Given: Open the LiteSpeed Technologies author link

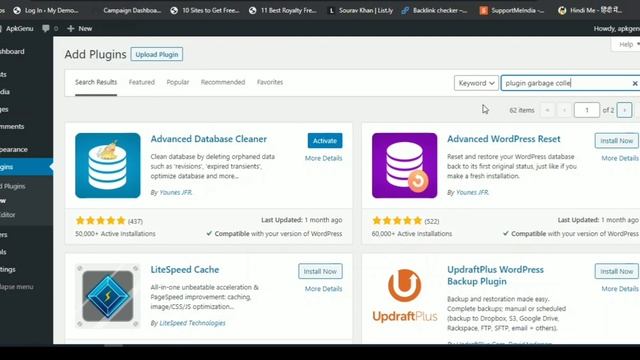Looking at the screenshot, I should [x=192, y=323].
